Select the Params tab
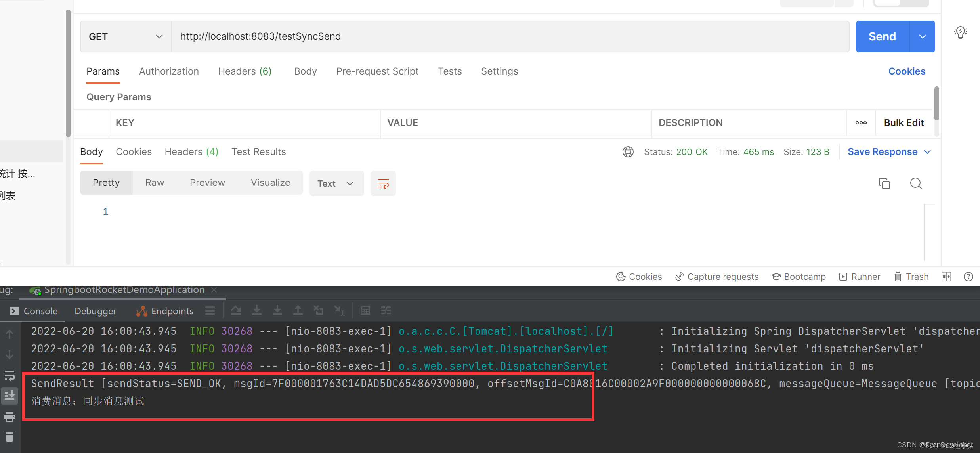980x453 pixels. (103, 71)
